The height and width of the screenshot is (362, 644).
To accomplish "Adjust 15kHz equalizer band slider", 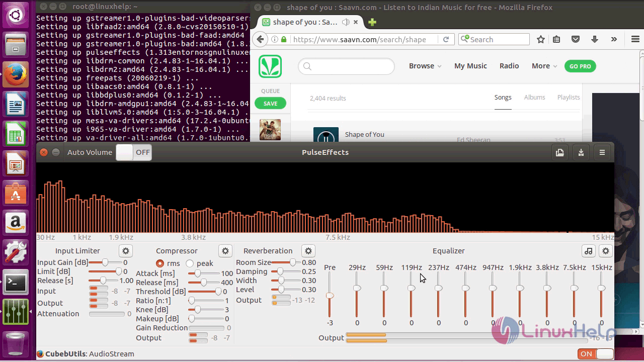I will (601, 295).
